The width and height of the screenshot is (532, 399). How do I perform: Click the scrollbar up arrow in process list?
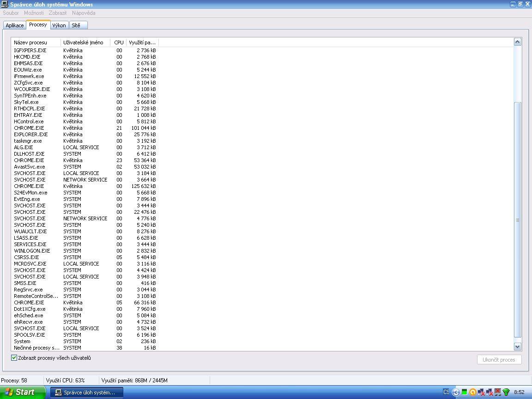[x=517, y=42]
